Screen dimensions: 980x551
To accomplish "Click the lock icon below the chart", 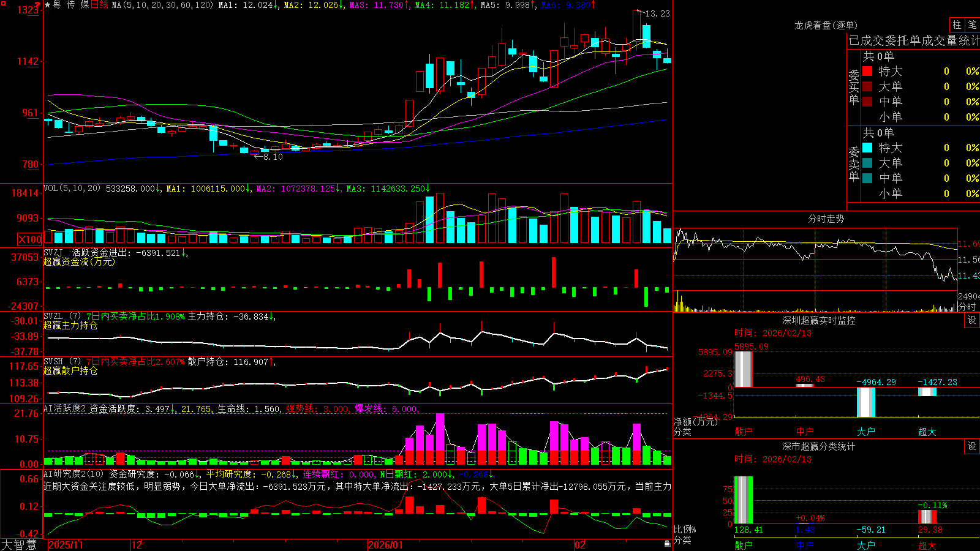I will tap(667, 544).
